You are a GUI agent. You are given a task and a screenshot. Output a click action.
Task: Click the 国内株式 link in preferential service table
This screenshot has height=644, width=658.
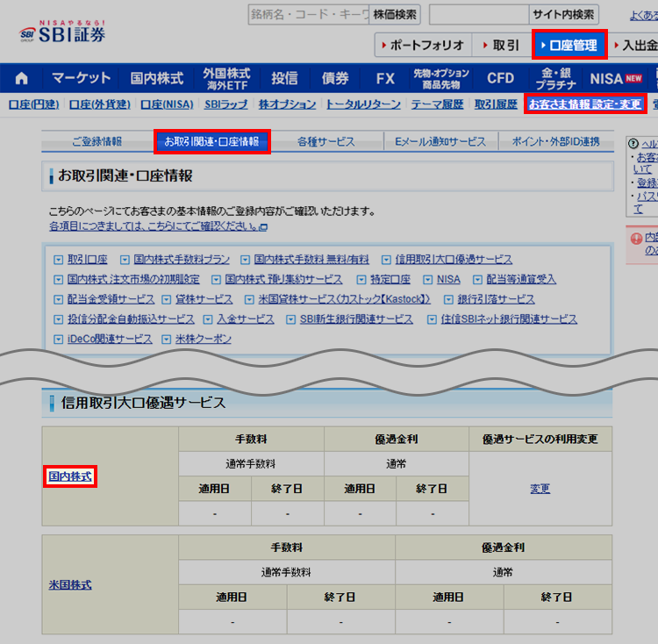70,476
